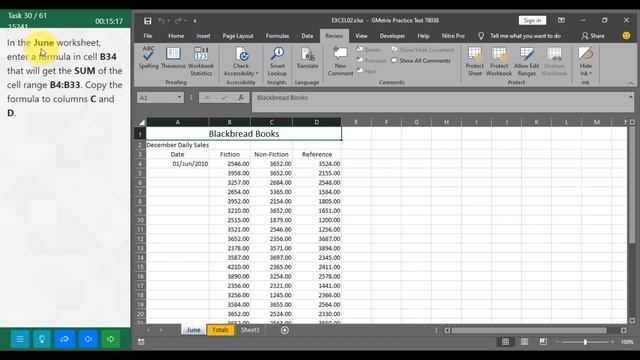Click the Insert Function fx icon
Image resolution: width=640 pixels, height=360 pixels.
241,98
